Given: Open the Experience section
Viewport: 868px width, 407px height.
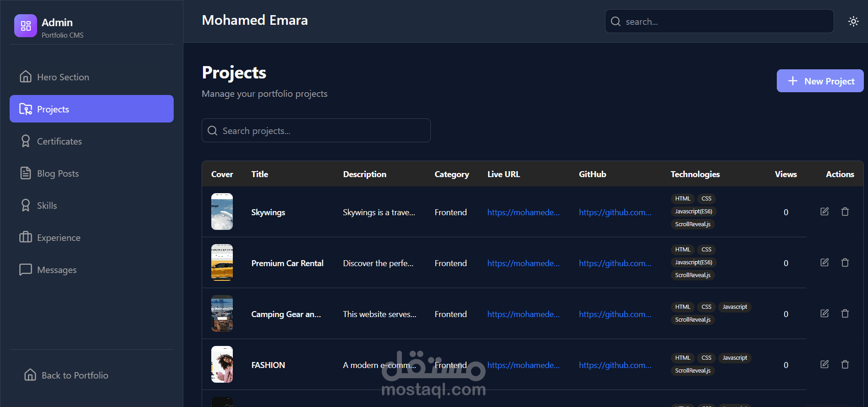Looking at the screenshot, I should point(92,237).
